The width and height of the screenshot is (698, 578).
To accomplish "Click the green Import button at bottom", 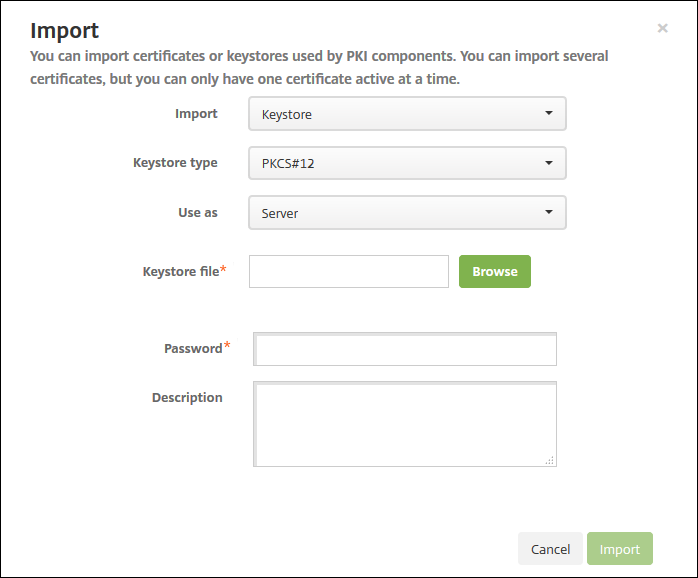I will 619,549.
